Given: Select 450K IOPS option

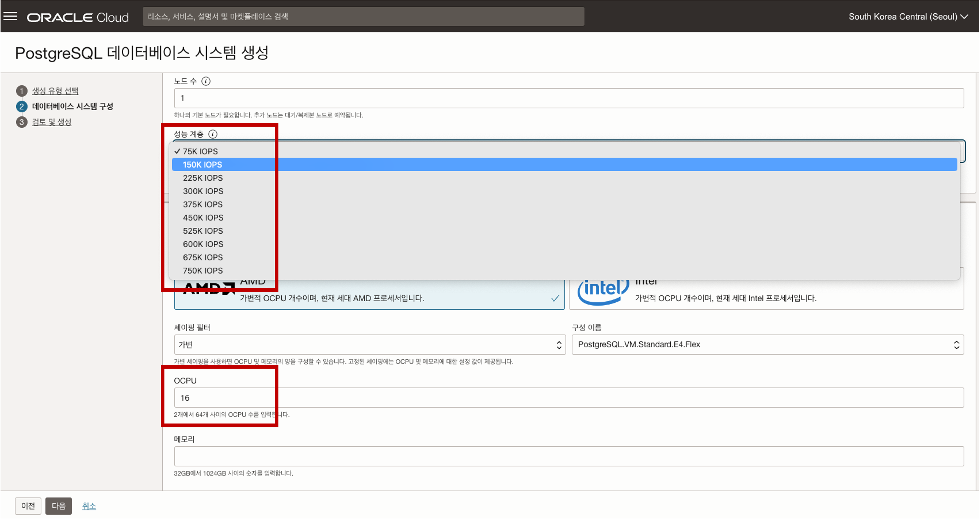Looking at the screenshot, I should pyautogui.click(x=565, y=217).
